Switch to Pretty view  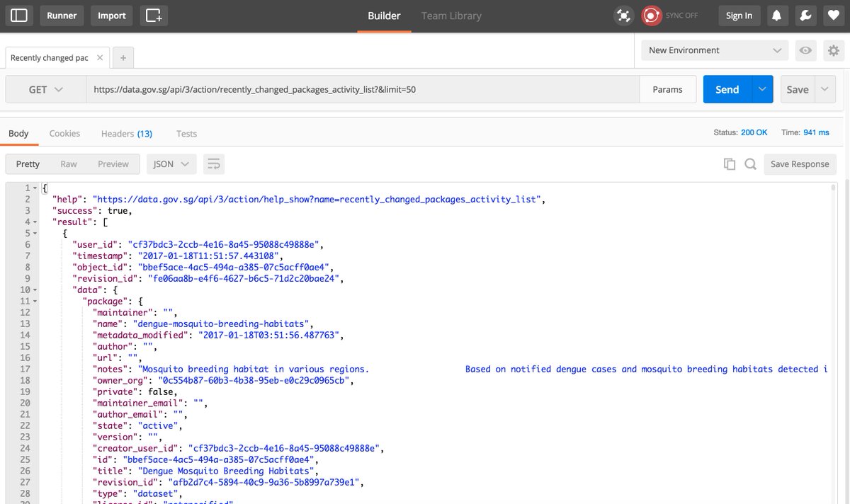[28, 164]
